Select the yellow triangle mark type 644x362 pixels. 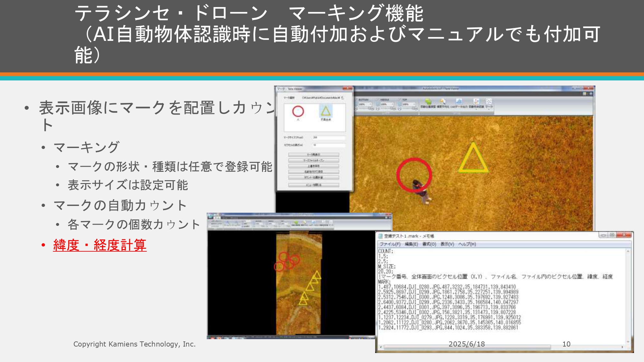click(326, 111)
